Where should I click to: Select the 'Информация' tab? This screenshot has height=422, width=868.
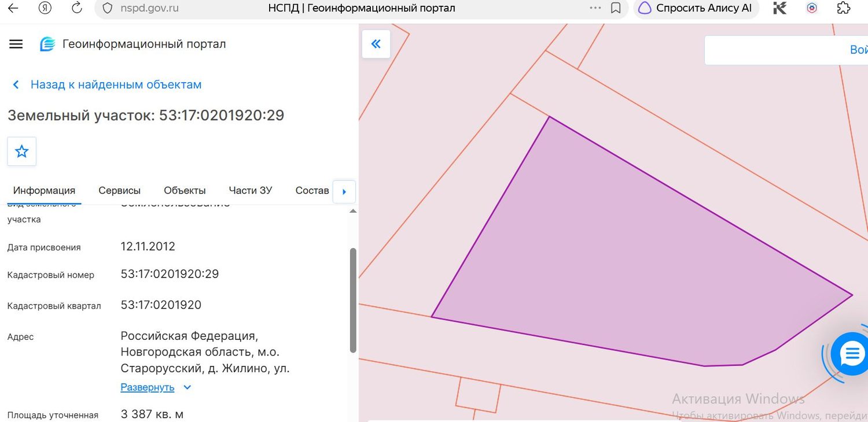pos(44,191)
